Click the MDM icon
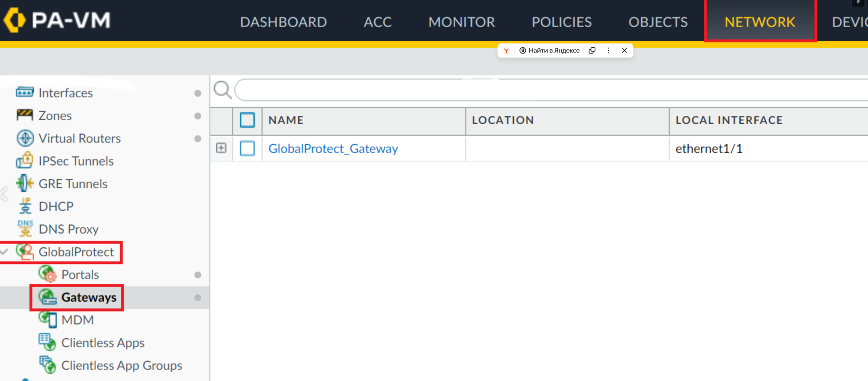This screenshot has height=381, width=868. tap(48, 320)
